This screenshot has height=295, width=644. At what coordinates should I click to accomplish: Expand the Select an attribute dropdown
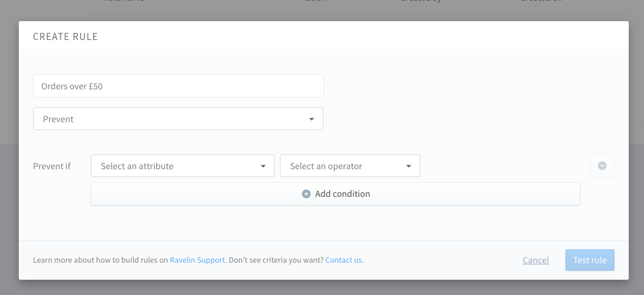[182, 166]
